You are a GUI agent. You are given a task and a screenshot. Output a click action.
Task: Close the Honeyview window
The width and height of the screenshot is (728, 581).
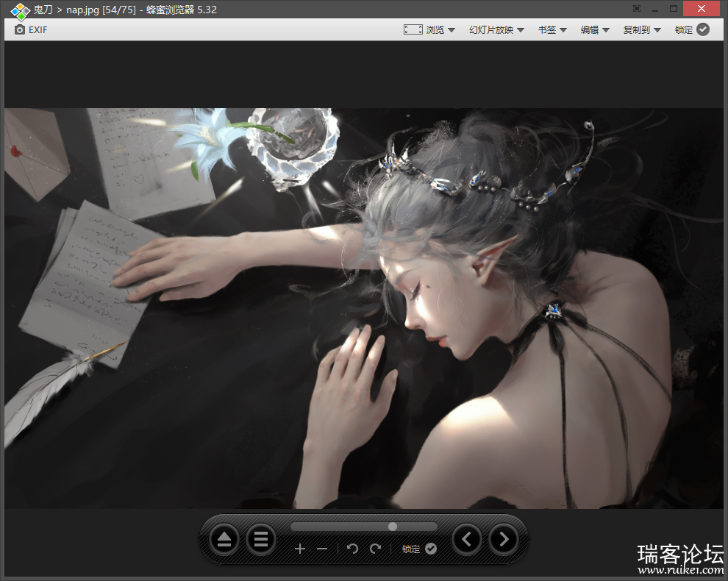702,9
